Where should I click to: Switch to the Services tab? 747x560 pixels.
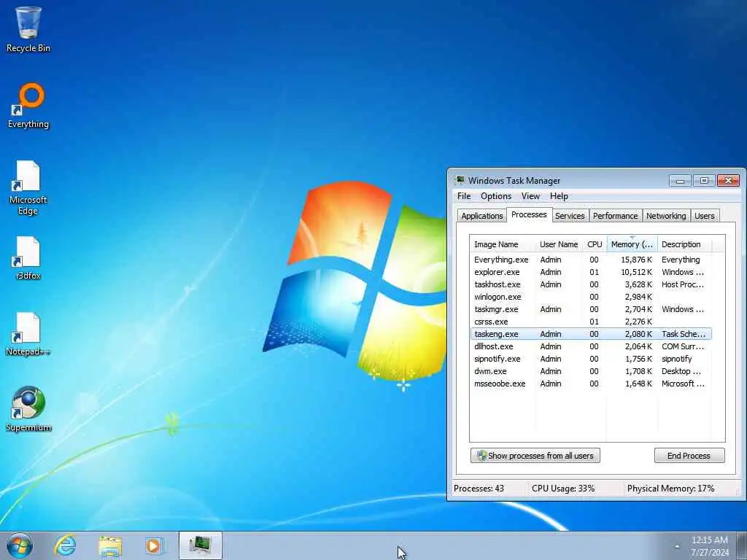tap(570, 216)
